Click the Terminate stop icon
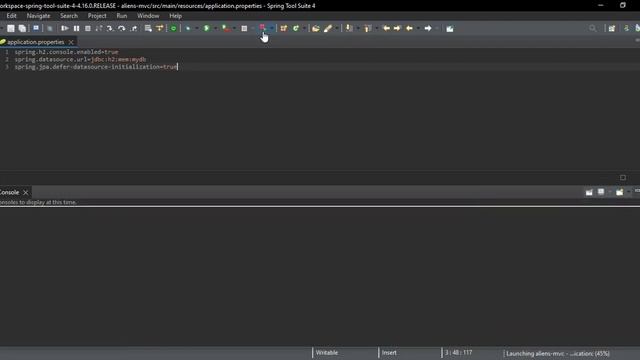The image size is (640, 360). (x=88, y=28)
